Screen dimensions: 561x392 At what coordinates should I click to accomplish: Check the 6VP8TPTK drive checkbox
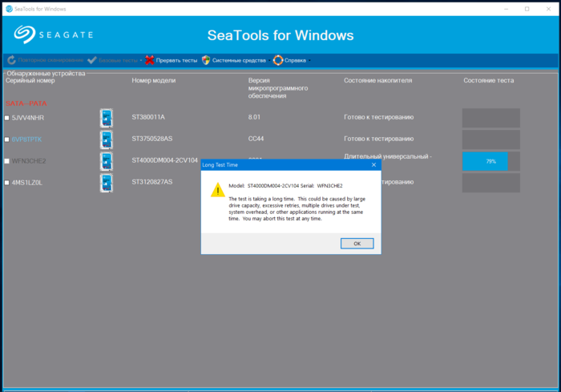(x=6, y=139)
